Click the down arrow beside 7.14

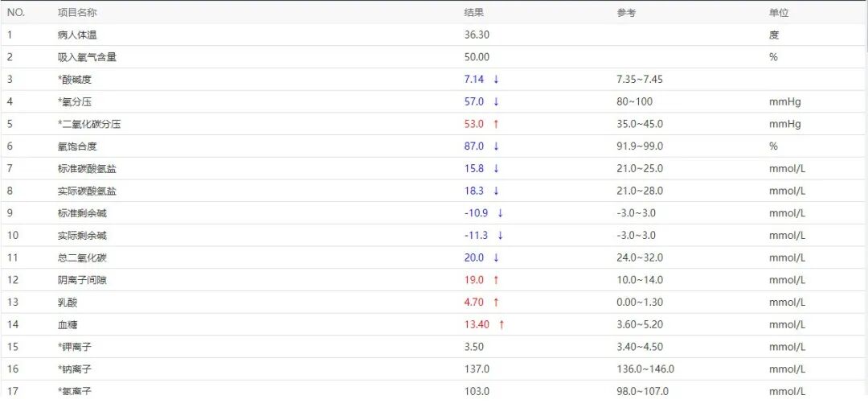click(x=496, y=79)
